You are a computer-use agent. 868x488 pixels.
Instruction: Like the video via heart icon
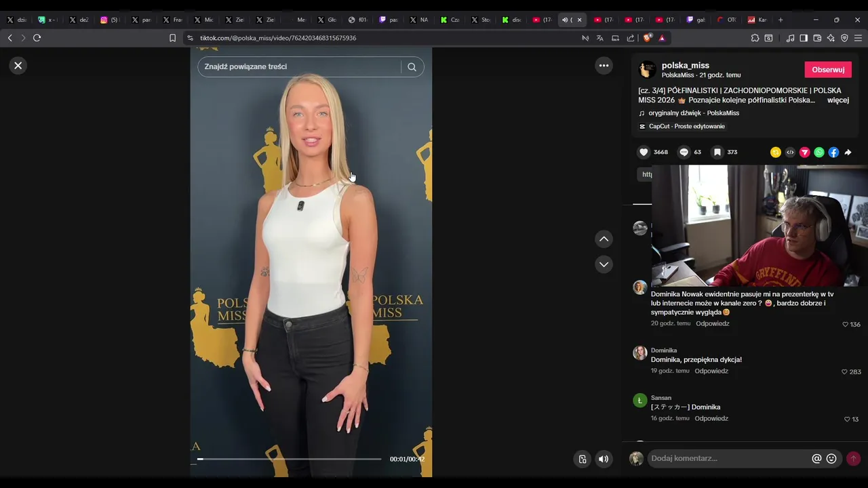644,152
